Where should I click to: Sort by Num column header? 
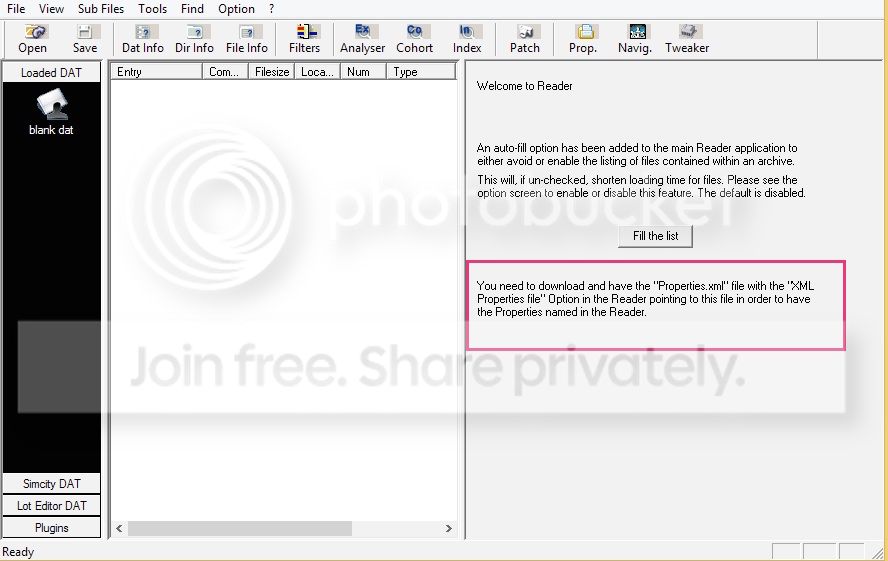[364, 72]
